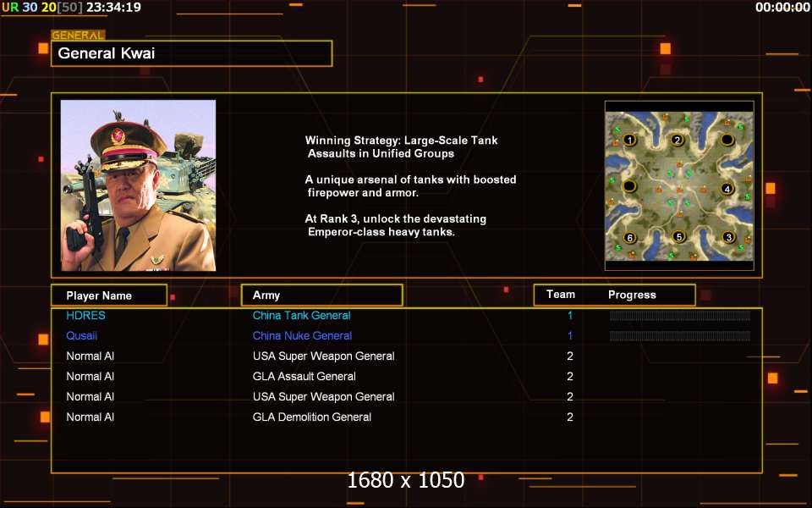812x508 pixels.
Task: Click team number 2 in GLA Assault row
Action: coord(570,376)
